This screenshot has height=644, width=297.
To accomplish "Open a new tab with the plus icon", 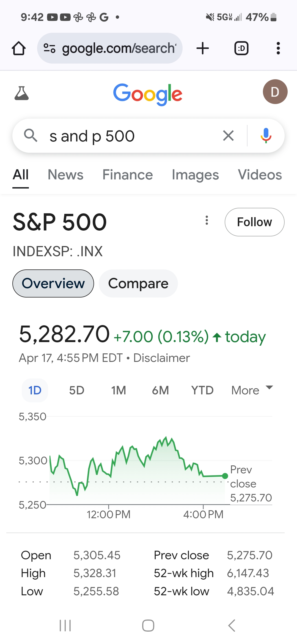I will pyautogui.click(x=203, y=48).
